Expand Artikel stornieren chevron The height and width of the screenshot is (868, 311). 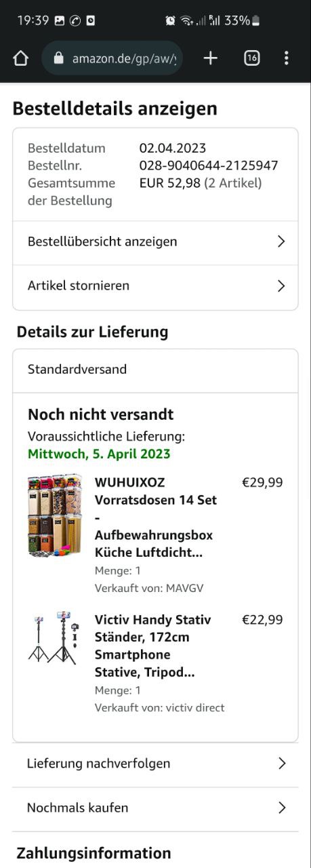point(281,286)
